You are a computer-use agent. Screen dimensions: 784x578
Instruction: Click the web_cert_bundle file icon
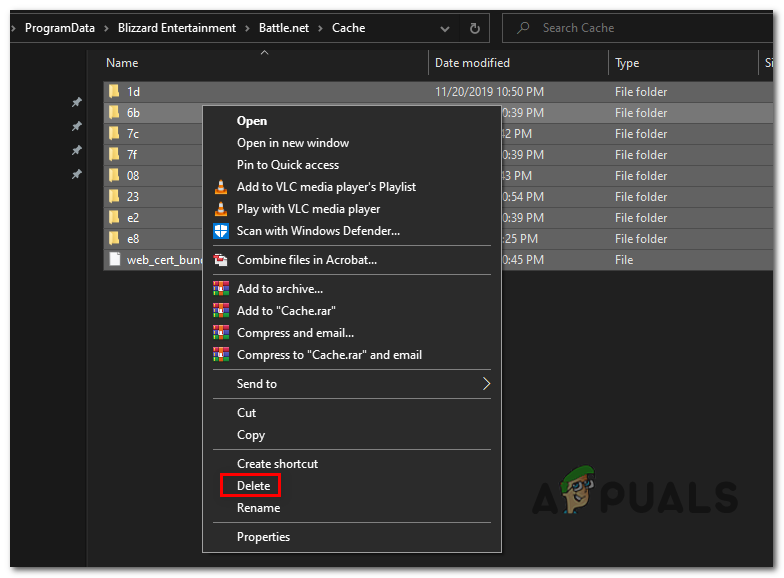(x=115, y=260)
